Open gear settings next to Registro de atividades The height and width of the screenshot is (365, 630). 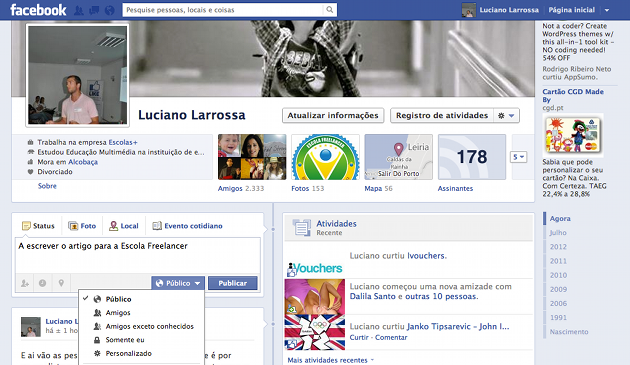(x=506, y=115)
